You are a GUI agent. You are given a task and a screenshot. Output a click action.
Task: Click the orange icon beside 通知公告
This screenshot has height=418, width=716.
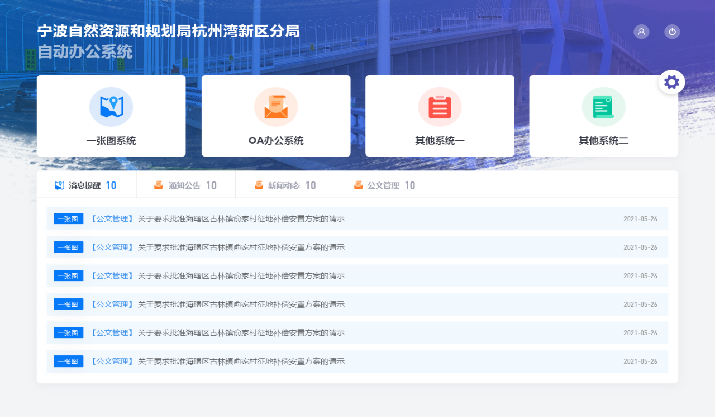158,185
